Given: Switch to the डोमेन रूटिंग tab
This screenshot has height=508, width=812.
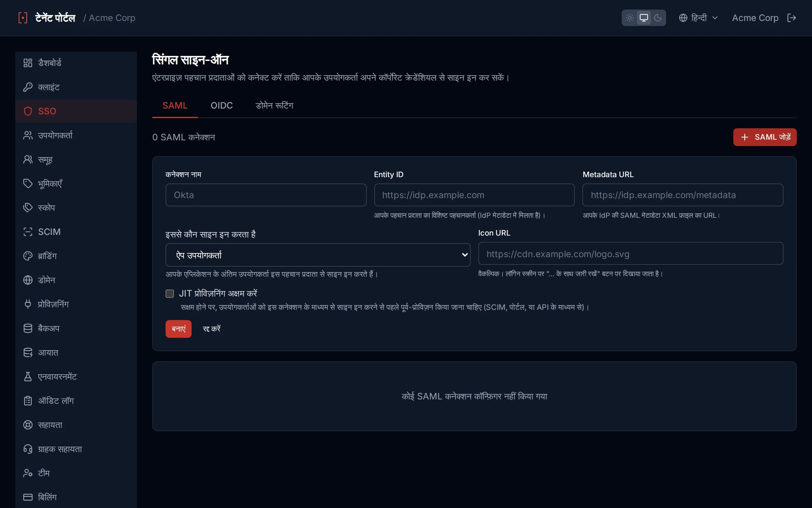Looking at the screenshot, I should click(274, 105).
